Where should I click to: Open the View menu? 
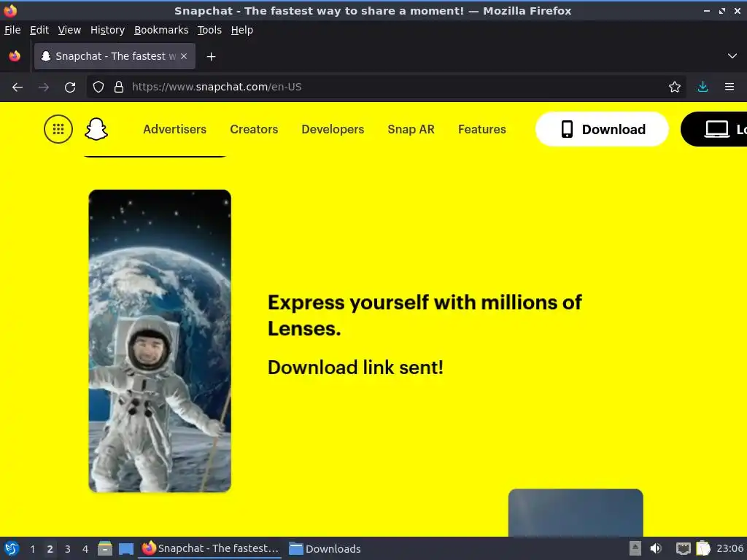click(x=69, y=30)
